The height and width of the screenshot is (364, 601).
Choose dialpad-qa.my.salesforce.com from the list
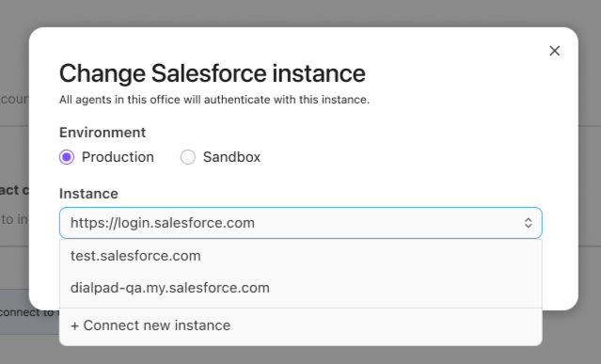pos(301,288)
